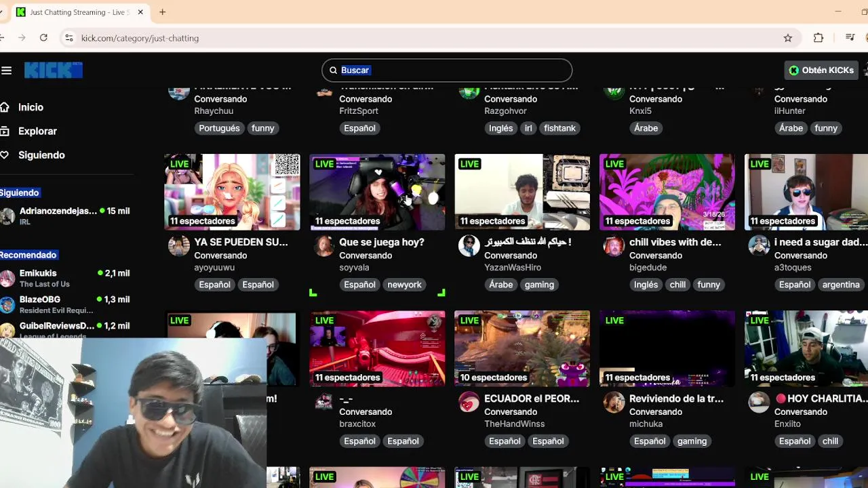Click Adrianozendejas avatar in Siguiendo
Viewport: 868px width, 488px height.
tap(7, 216)
